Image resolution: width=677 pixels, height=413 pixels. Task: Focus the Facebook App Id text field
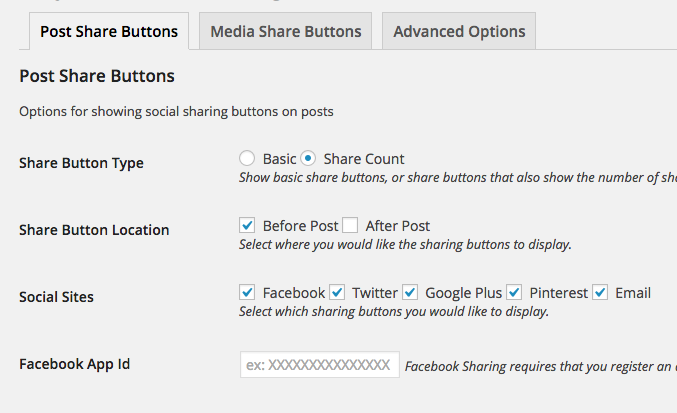[319, 365]
